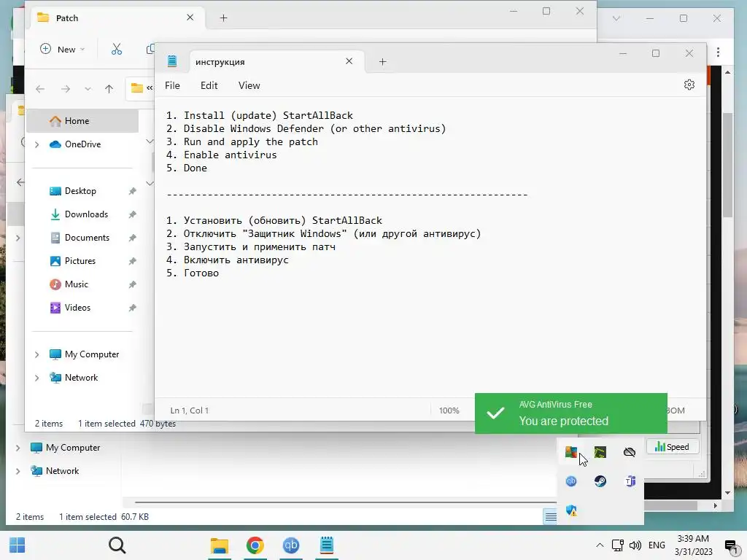This screenshot has height=560, width=747.
Task: Open the Windows Security shield tray icon
Action: click(571, 510)
